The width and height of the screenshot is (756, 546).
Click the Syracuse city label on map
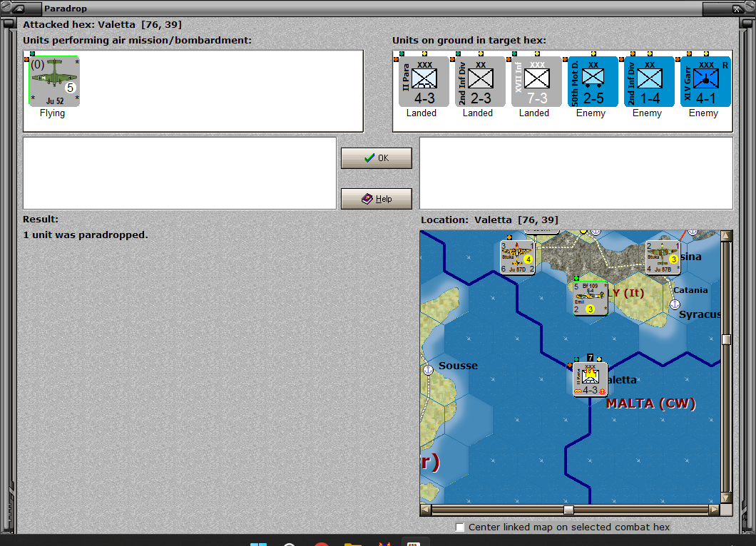tap(700, 314)
